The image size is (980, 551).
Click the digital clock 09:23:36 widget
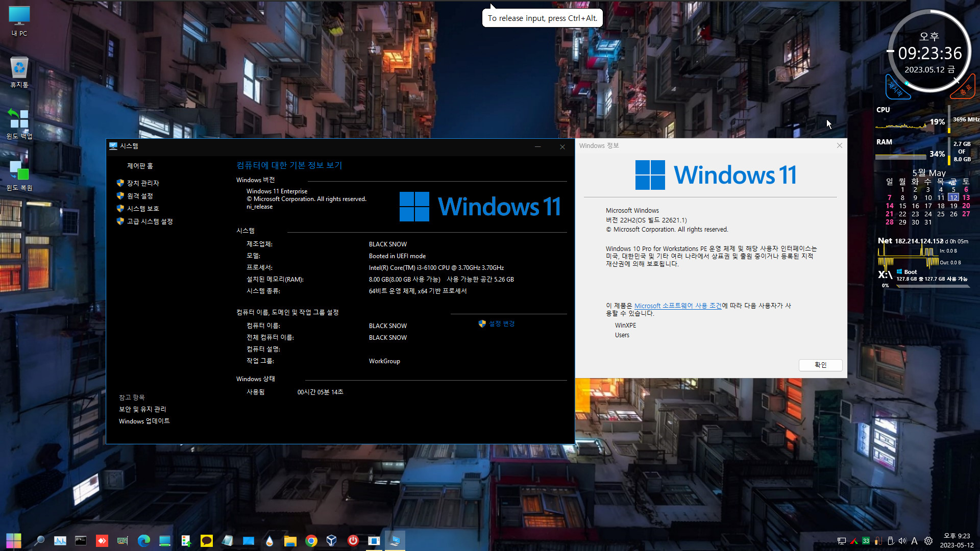click(x=930, y=53)
